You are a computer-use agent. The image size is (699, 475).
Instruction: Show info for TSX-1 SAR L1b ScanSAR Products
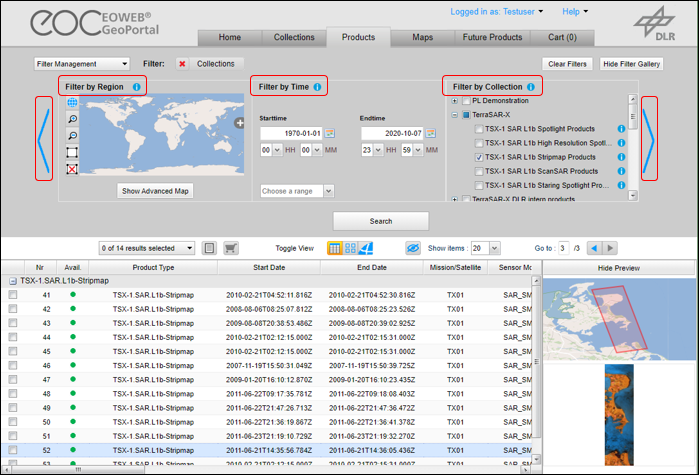click(621, 171)
